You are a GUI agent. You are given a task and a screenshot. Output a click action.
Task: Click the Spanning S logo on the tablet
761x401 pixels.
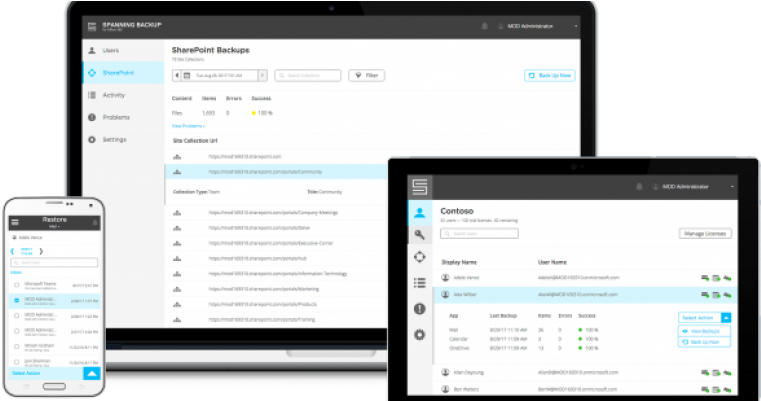420,187
